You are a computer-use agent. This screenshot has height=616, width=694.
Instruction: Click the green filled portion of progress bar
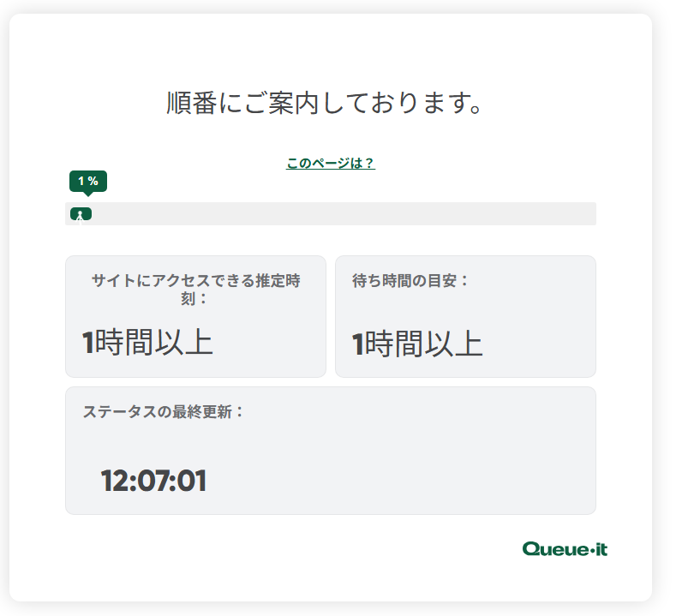coord(81,213)
